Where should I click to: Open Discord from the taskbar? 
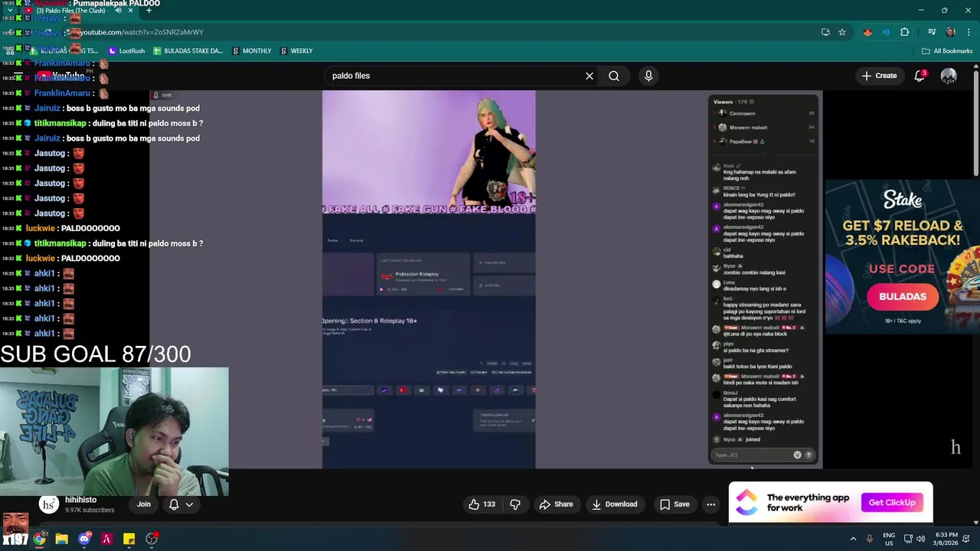click(x=84, y=539)
